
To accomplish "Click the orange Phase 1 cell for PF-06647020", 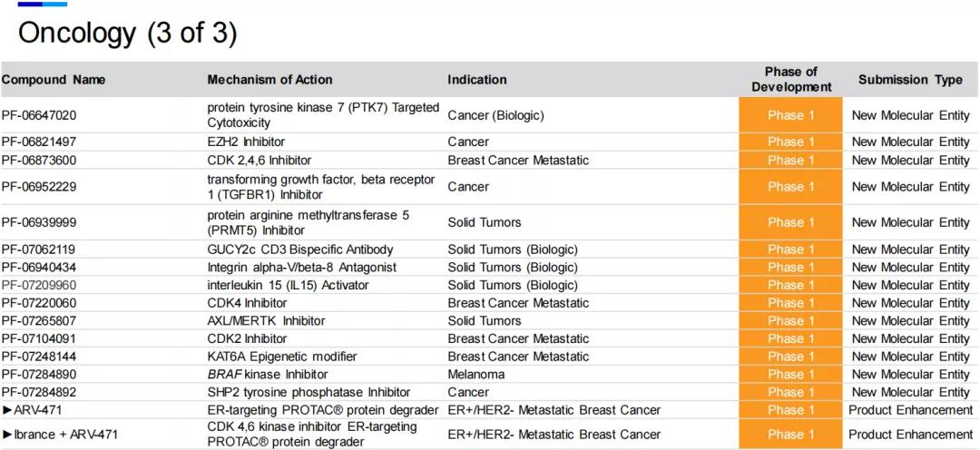I will point(790,115).
